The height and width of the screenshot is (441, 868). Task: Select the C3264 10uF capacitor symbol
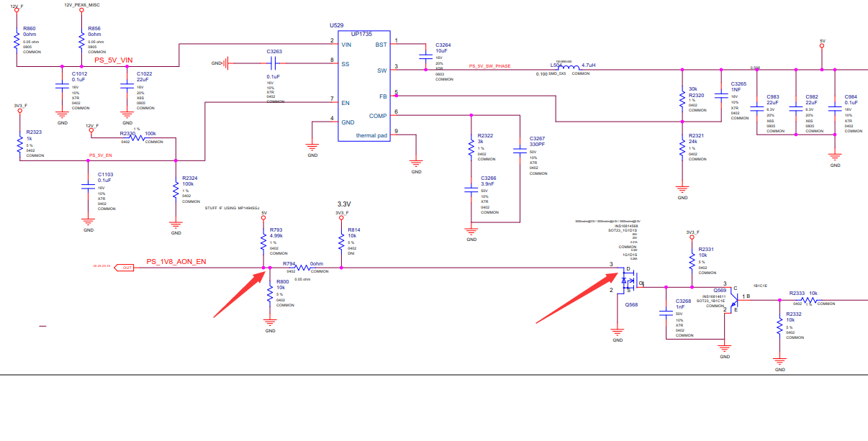coord(425,53)
